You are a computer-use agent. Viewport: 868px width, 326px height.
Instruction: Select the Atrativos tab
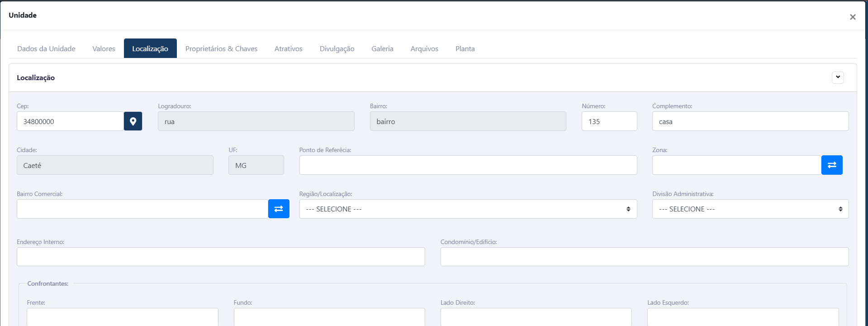(x=288, y=49)
